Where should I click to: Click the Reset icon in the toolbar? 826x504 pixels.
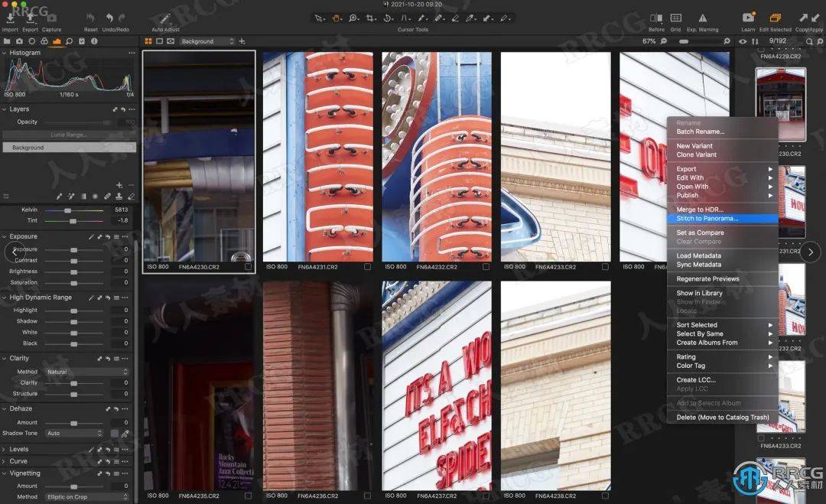[90, 18]
